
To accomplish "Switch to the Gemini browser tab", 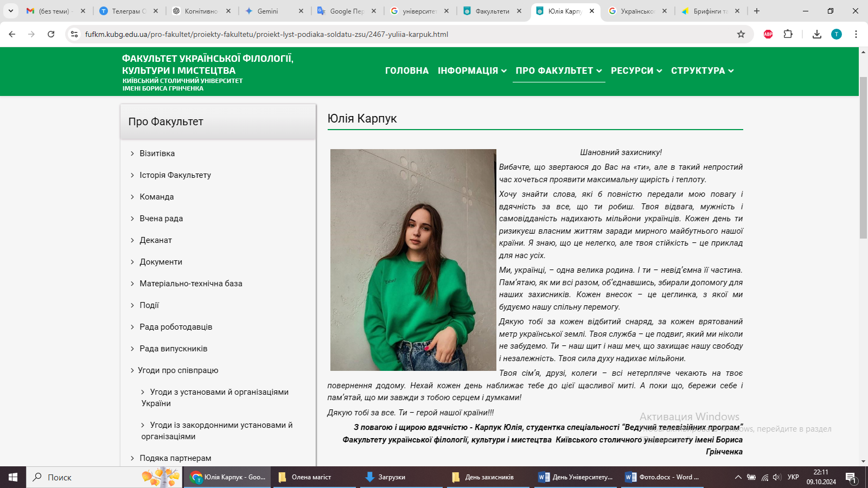I will pos(267,11).
